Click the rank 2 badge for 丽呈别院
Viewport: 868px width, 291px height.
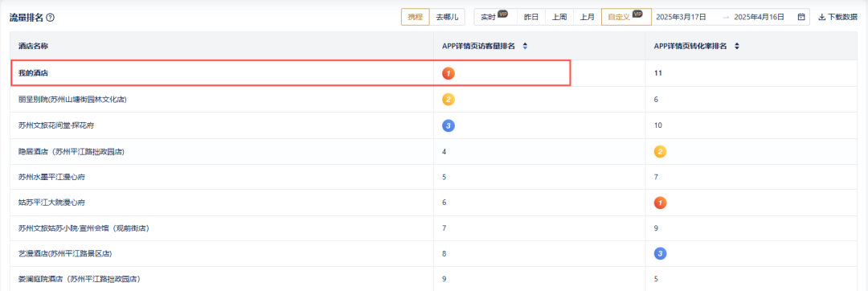pyautogui.click(x=448, y=100)
